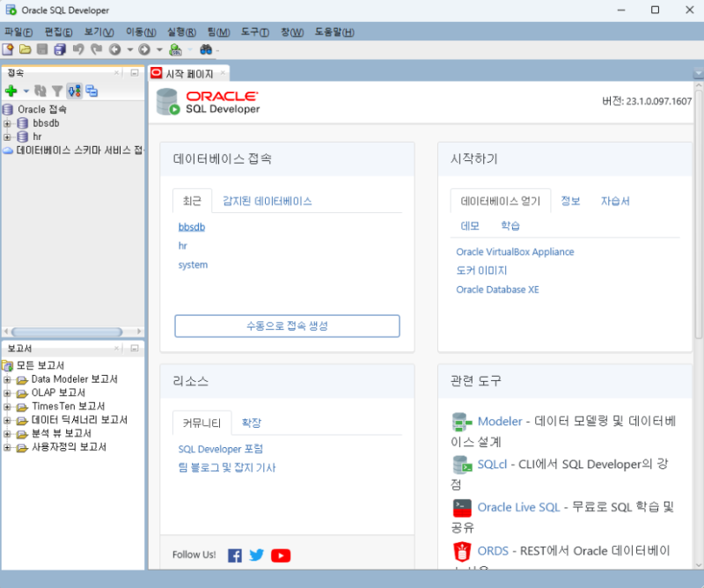Expand the bbsdb connection node

[x=7, y=122]
